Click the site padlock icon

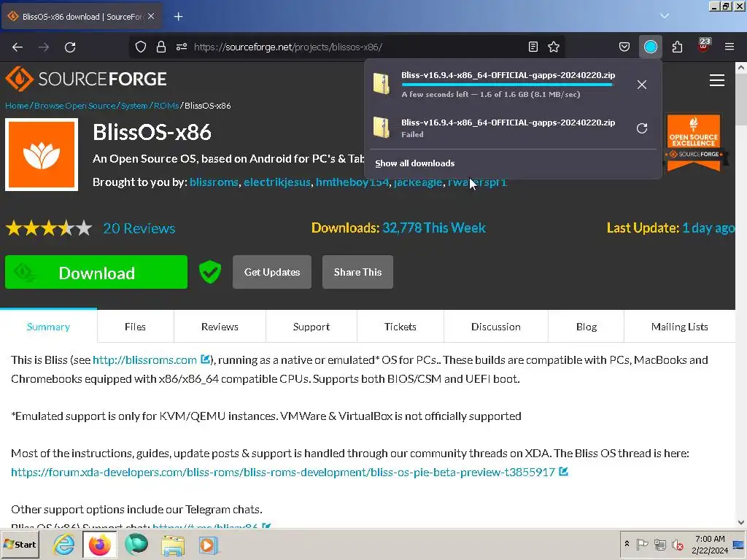click(x=161, y=47)
